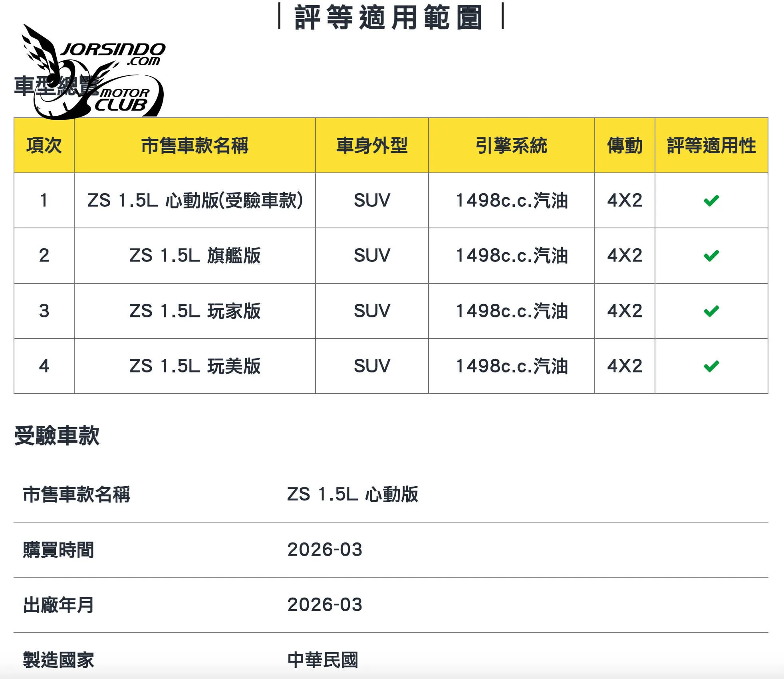Select the ZS 1.5L 玩美版 cell
The height and width of the screenshot is (679, 784).
click(195, 366)
